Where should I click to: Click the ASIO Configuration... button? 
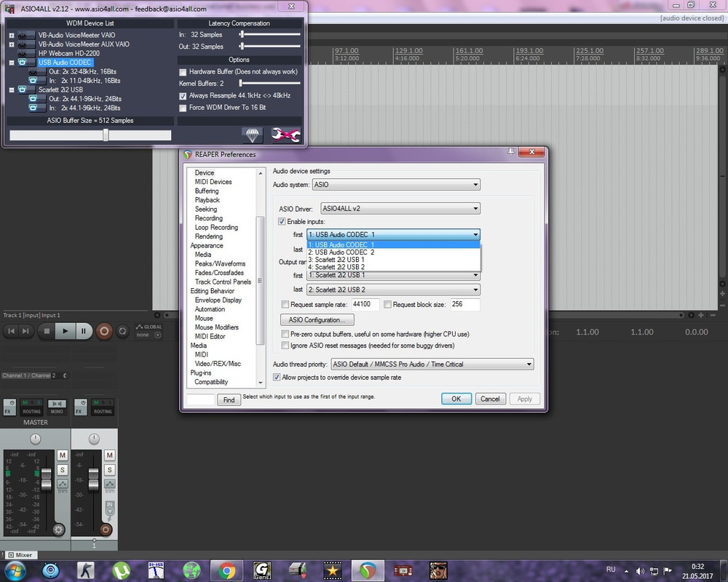coord(317,320)
